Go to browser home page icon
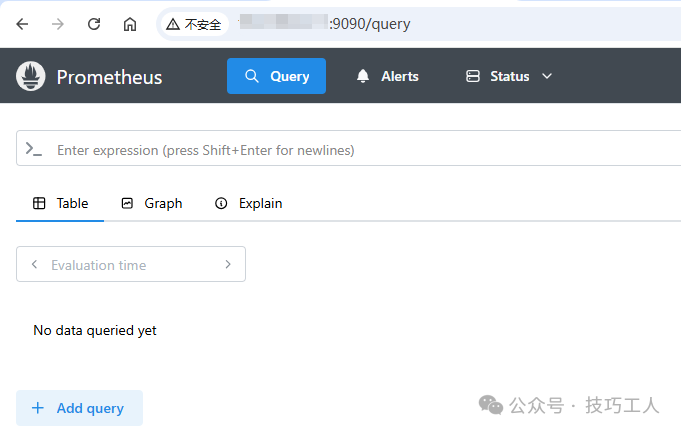The image size is (681, 432). (x=130, y=24)
